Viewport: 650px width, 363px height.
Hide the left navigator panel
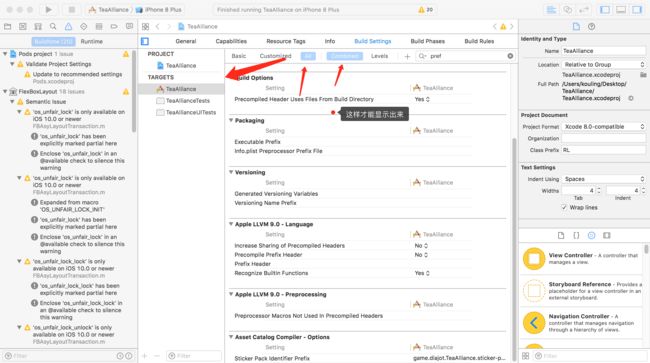click(x=605, y=10)
